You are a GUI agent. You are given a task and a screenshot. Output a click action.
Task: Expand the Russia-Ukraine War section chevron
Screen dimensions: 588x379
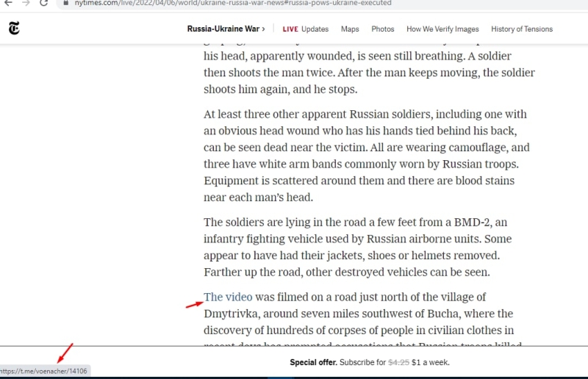(263, 29)
